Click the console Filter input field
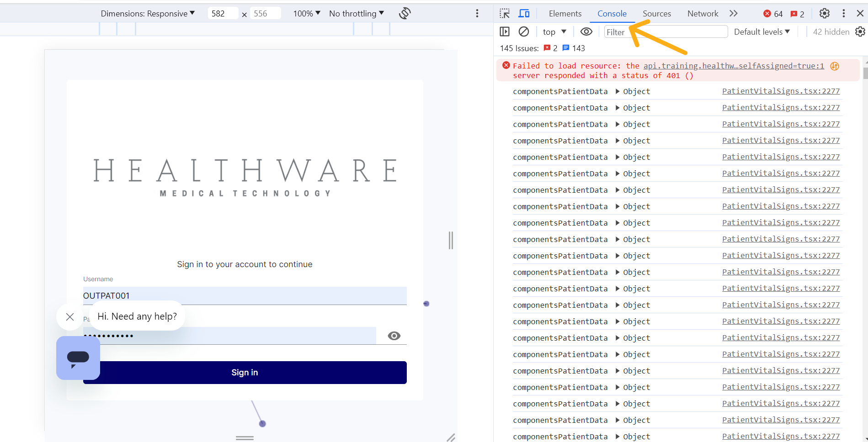Viewport: 868px width, 442px height. [666, 32]
